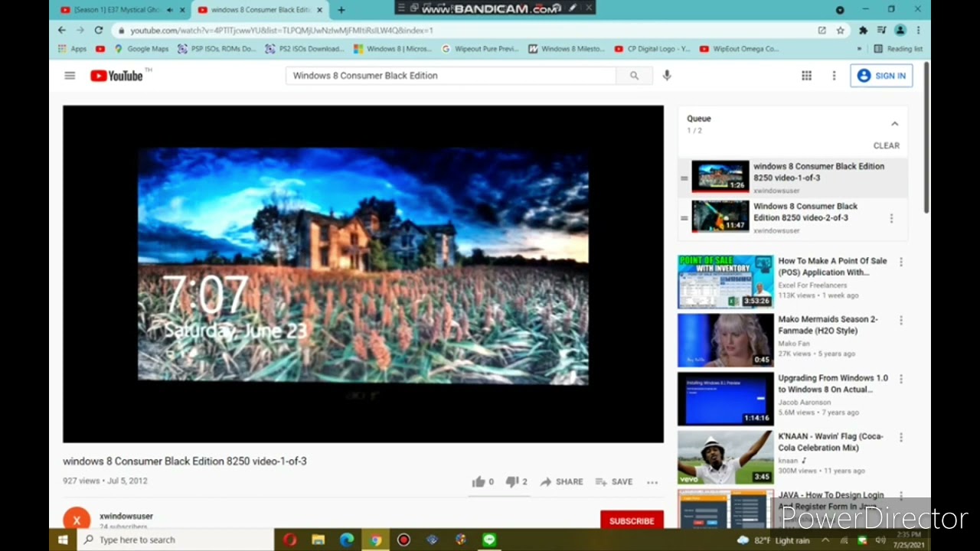Play queue item video-1-of-3 thumbnail
980x551 pixels.
click(x=720, y=176)
